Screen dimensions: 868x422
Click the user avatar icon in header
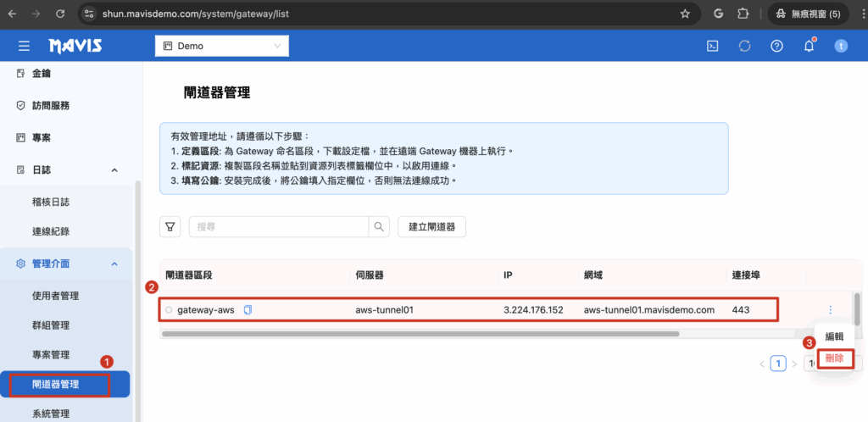tap(840, 46)
